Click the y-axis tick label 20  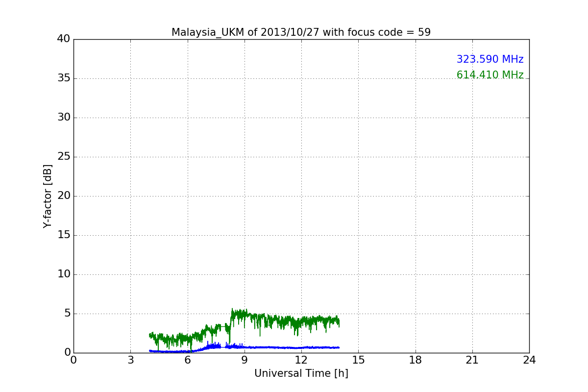[64, 196]
